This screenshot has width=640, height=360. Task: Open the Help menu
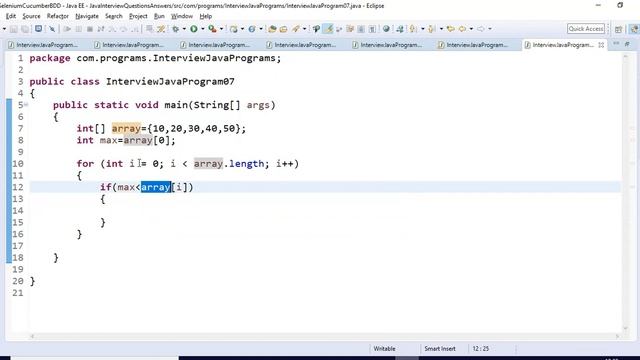pos(206,16)
